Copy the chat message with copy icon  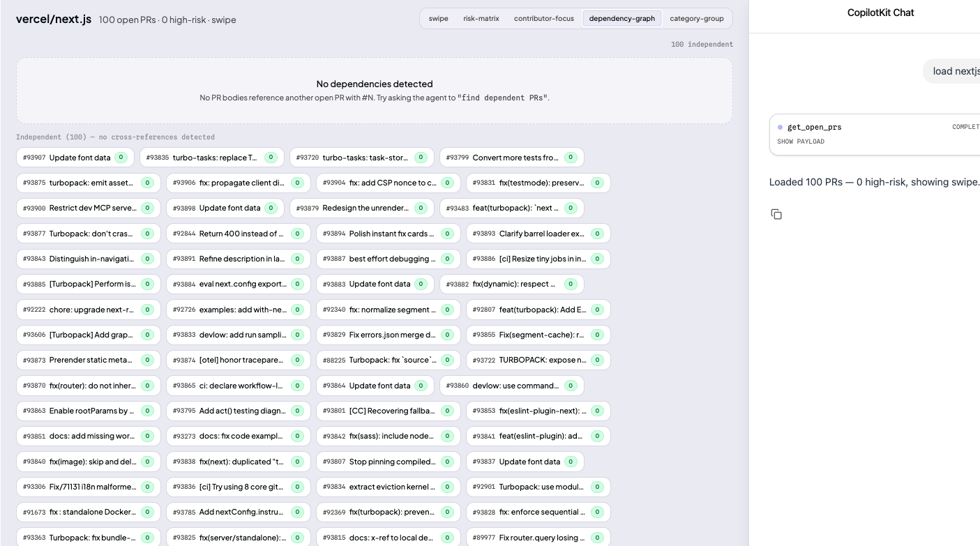[776, 214]
